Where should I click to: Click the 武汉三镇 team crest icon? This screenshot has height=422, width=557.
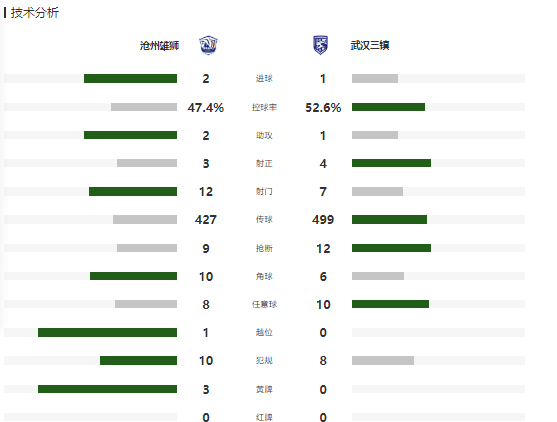(320, 45)
